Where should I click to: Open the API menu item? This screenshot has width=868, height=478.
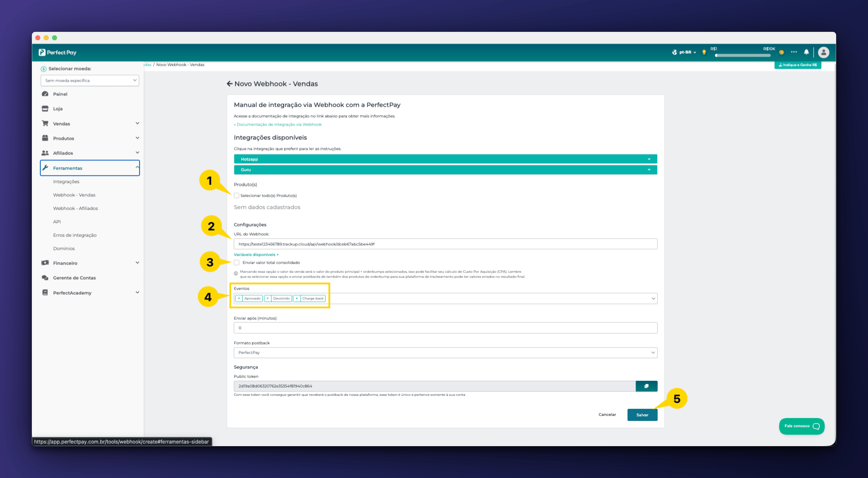57,222
